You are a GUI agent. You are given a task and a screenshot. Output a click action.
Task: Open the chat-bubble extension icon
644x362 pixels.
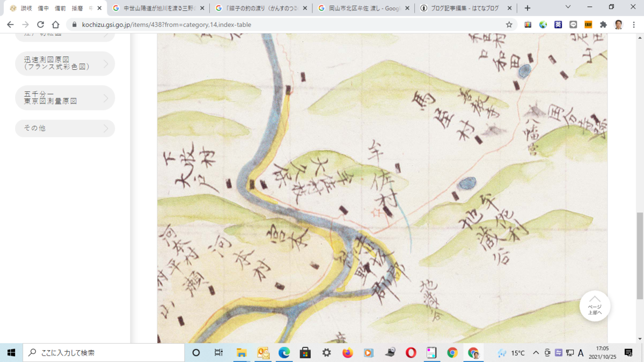point(573,25)
